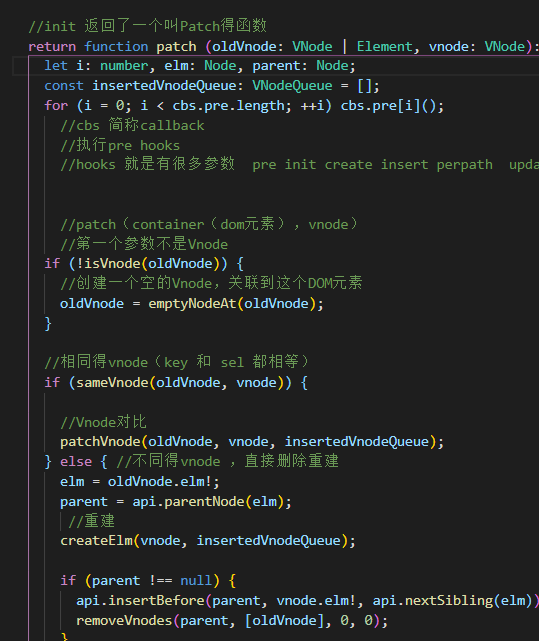The image size is (539, 641).
Task: Click comment '//重建'
Action: pyautogui.click(x=92, y=521)
